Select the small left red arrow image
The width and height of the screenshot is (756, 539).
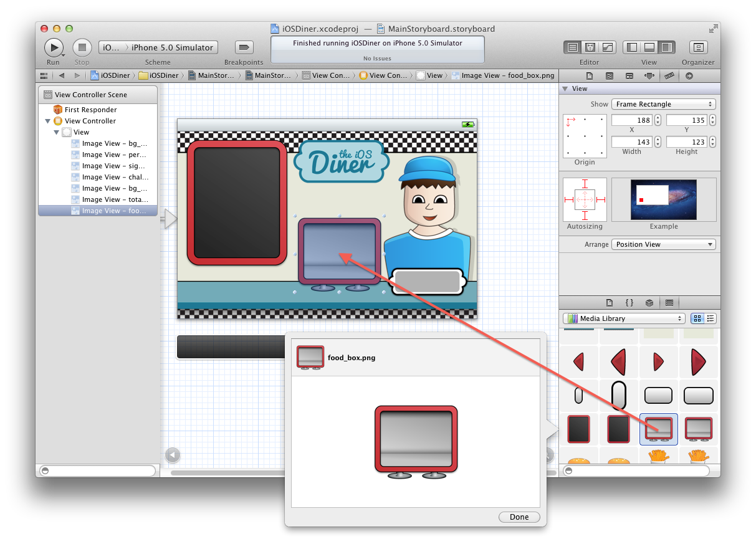pyautogui.click(x=578, y=361)
